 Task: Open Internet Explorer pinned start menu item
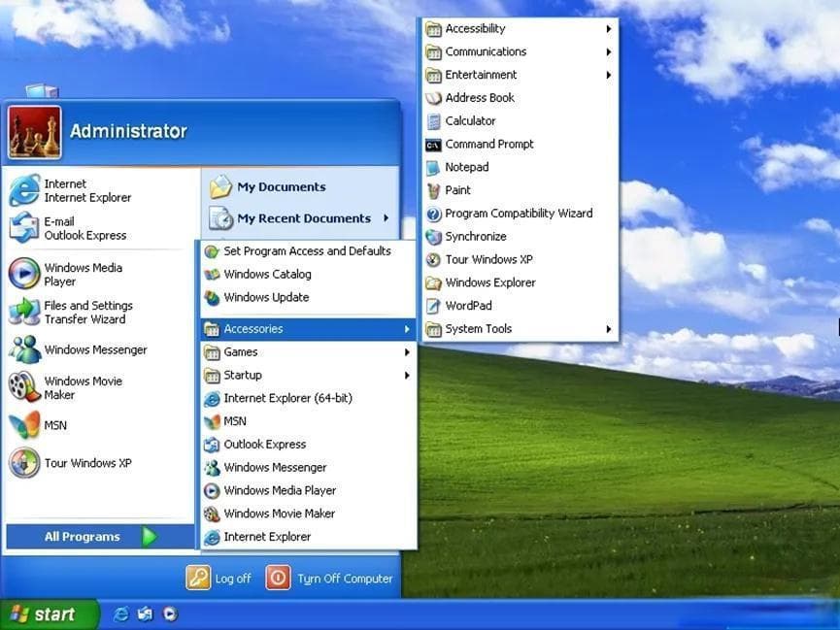[x=100, y=190]
